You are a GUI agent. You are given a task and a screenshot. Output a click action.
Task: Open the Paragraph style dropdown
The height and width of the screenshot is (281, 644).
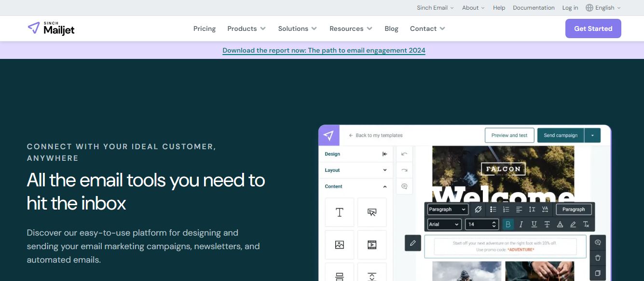click(448, 209)
